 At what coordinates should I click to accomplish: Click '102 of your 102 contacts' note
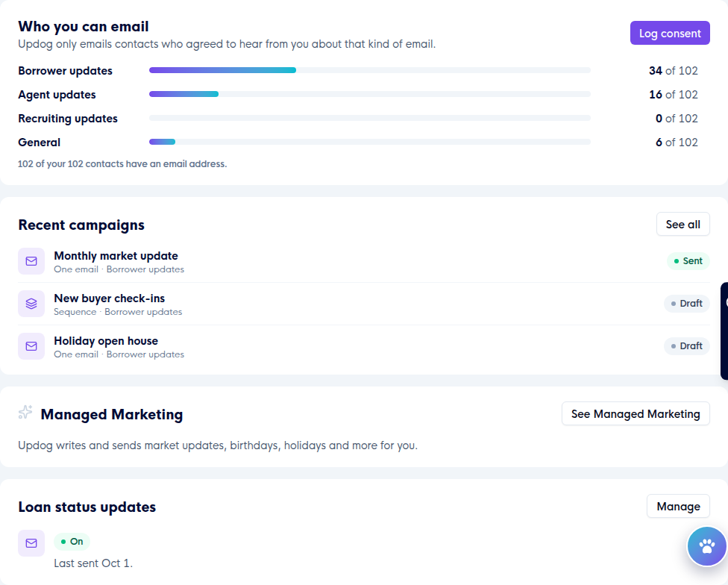(x=122, y=164)
